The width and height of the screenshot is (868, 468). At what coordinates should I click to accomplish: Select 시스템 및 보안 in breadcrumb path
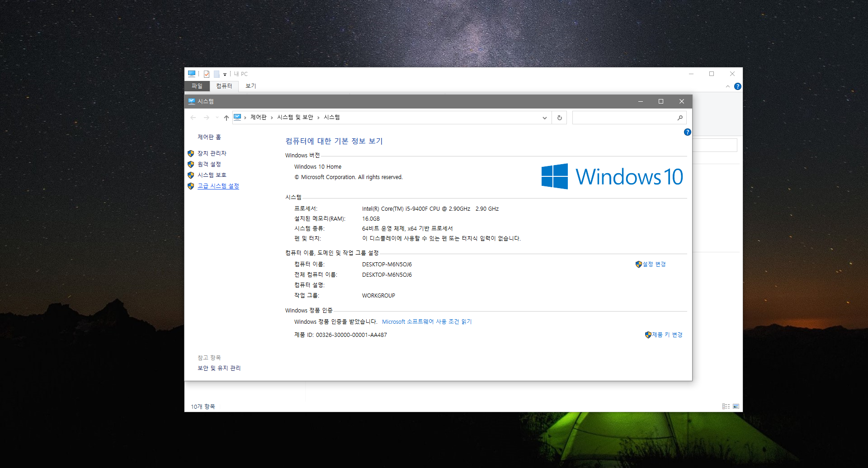tap(295, 117)
